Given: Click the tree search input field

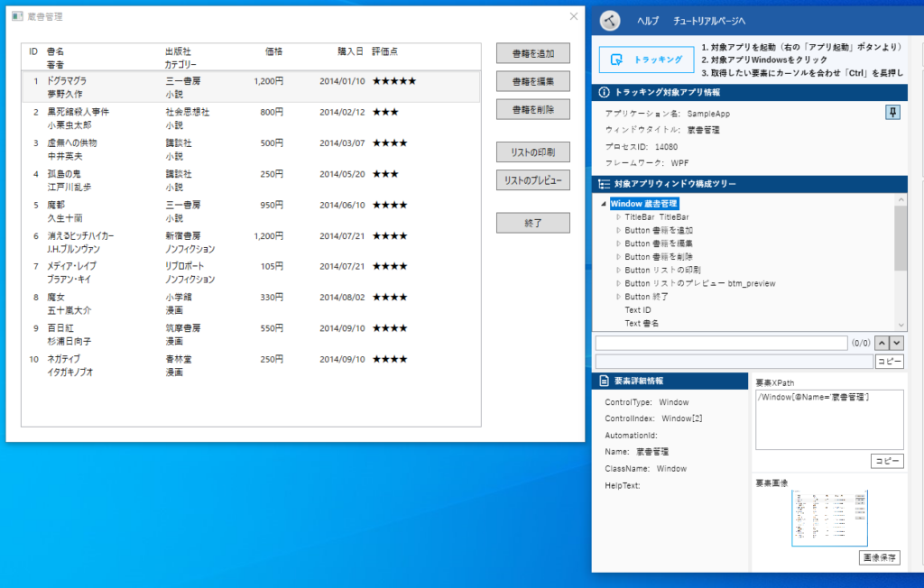Looking at the screenshot, I should 720,343.
